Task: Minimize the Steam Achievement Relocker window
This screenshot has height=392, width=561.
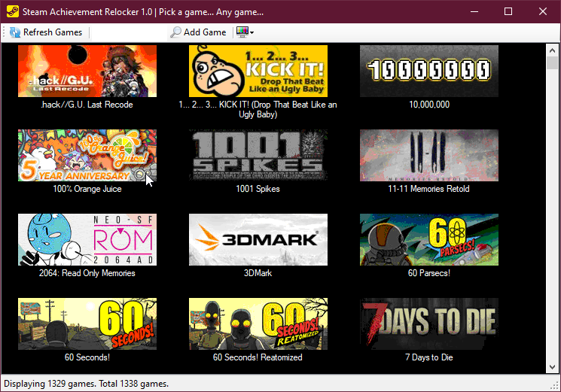Action: pyautogui.click(x=474, y=11)
